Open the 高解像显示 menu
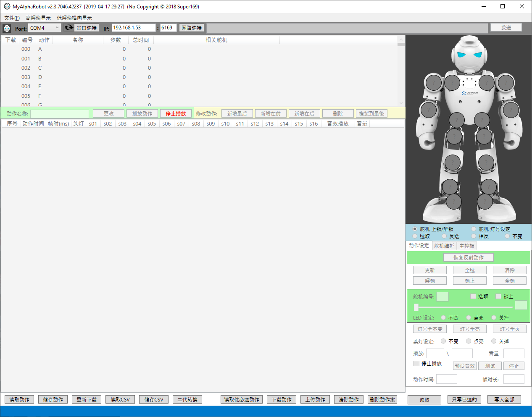The width and height of the screenshot is (532, 417). point(38,18)
